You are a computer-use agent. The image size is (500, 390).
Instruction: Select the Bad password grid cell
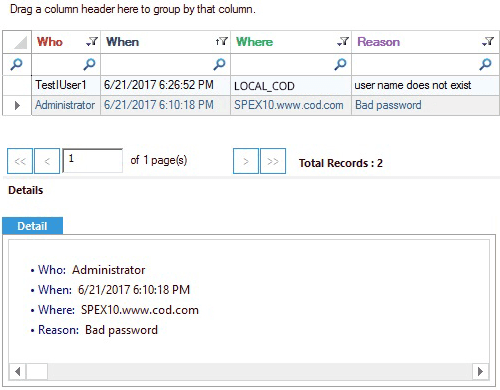click(425, 105)
